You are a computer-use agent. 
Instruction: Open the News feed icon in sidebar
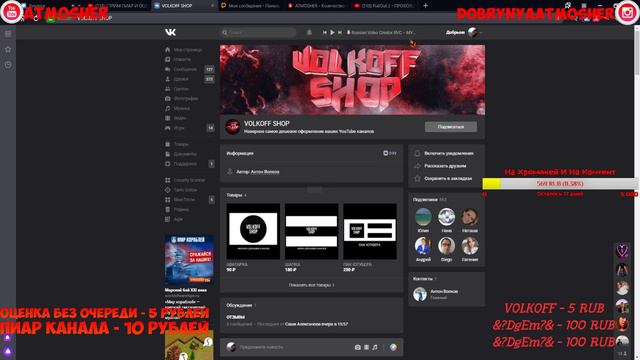point(167,60)
